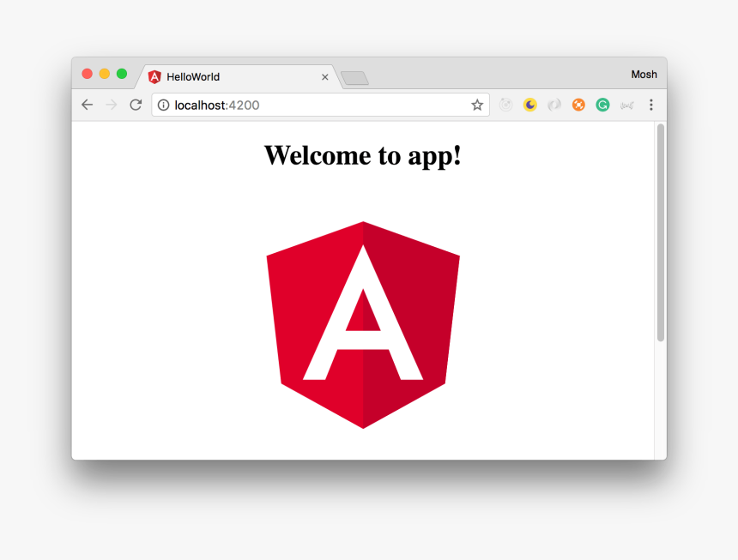Click the 'Welcome to app!' heading
Image resolution: width=738 pixels, height=560 pixels.
pos(363,155)
